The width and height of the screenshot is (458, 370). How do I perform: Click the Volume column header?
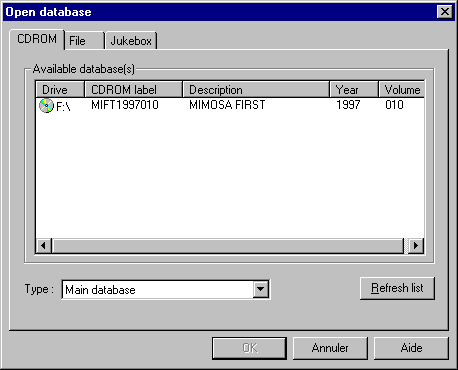coord(401,89)
